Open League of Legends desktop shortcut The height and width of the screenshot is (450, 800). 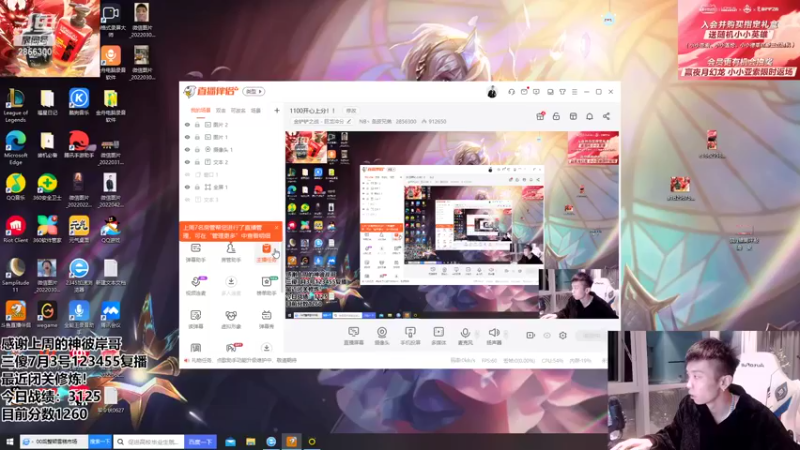coord(15,106)
